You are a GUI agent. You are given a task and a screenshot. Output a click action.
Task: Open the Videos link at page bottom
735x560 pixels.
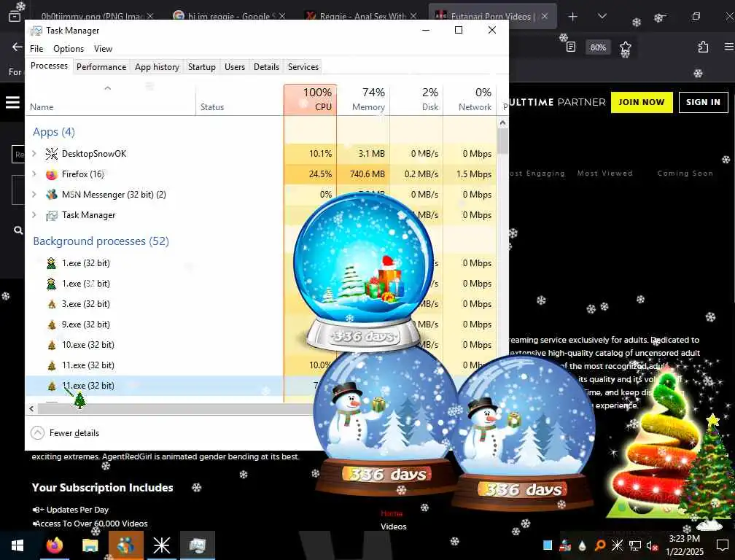[x=393, y=526]
